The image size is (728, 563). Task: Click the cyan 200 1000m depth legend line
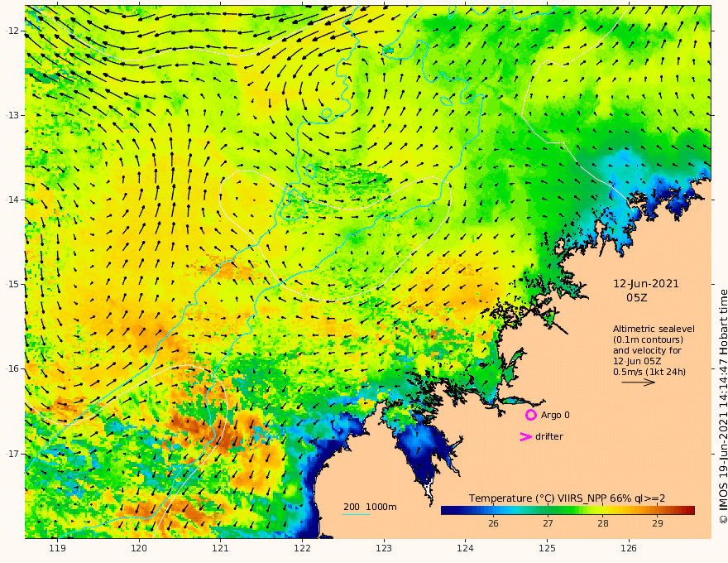357,514
